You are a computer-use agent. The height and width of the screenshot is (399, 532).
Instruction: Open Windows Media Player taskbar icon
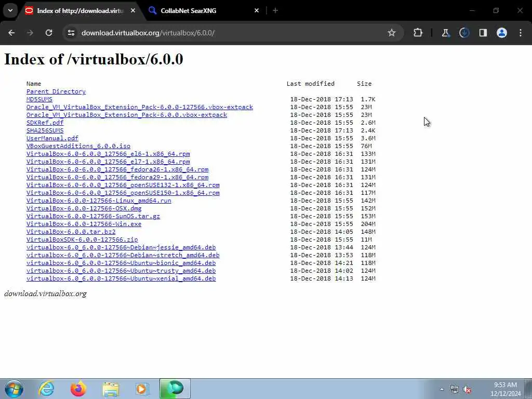(x=142, y=389)
